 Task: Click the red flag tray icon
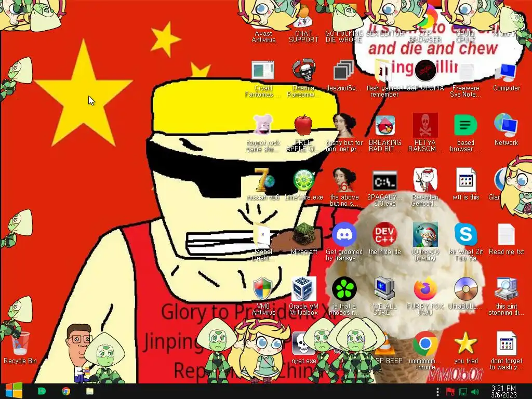click(450, 392)
